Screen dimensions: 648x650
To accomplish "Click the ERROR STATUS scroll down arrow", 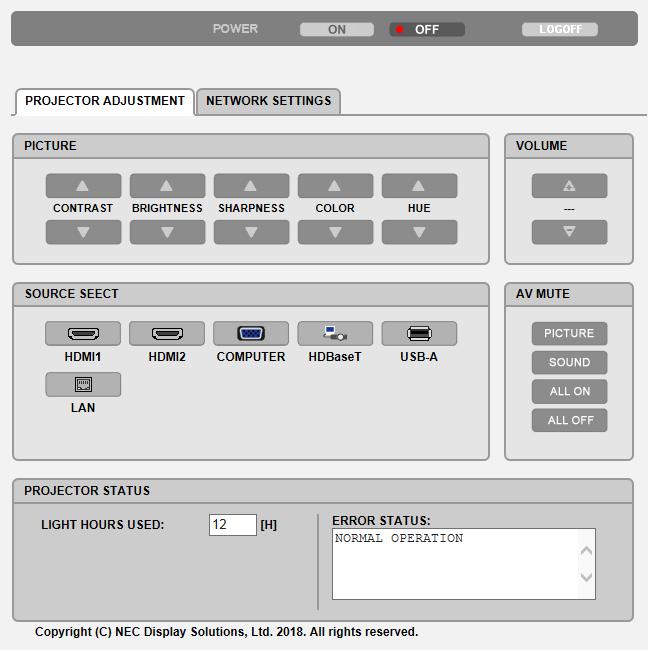I will click(586, 577).
